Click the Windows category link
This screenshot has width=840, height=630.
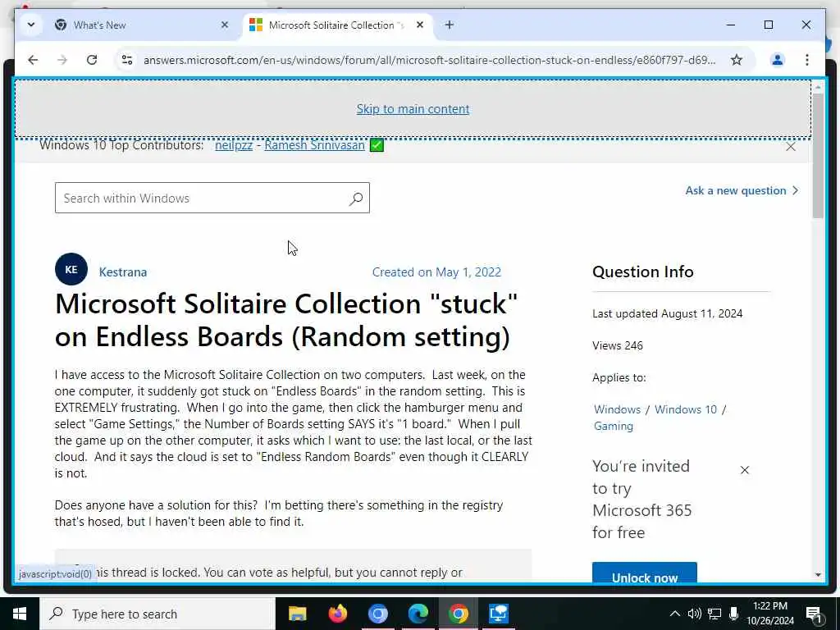(617, 409)
